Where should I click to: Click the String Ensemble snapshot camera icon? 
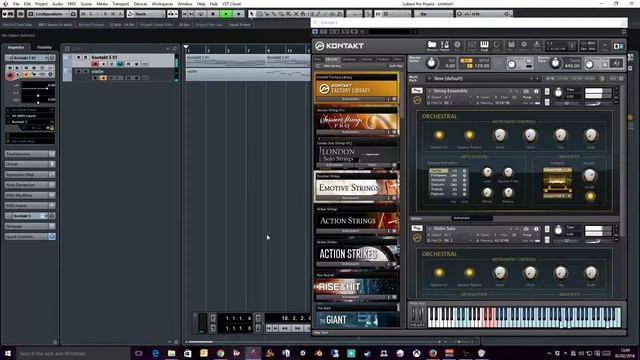point(526,91)
